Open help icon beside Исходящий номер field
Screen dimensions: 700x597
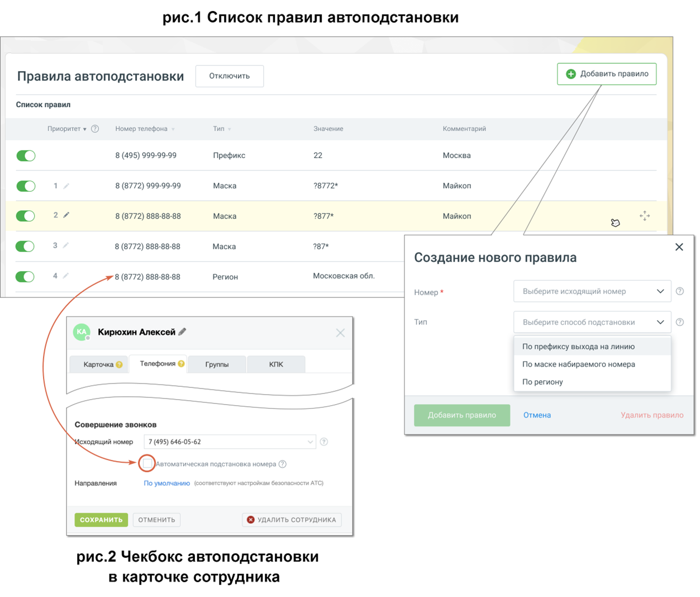[324, 442]
